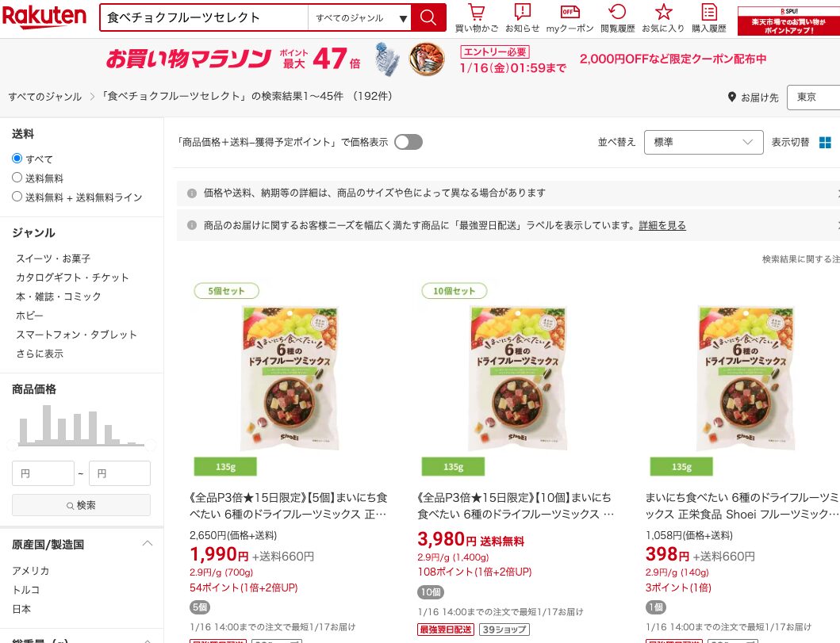Choose the スイーツ・お菓子 genre

[53, 258]
